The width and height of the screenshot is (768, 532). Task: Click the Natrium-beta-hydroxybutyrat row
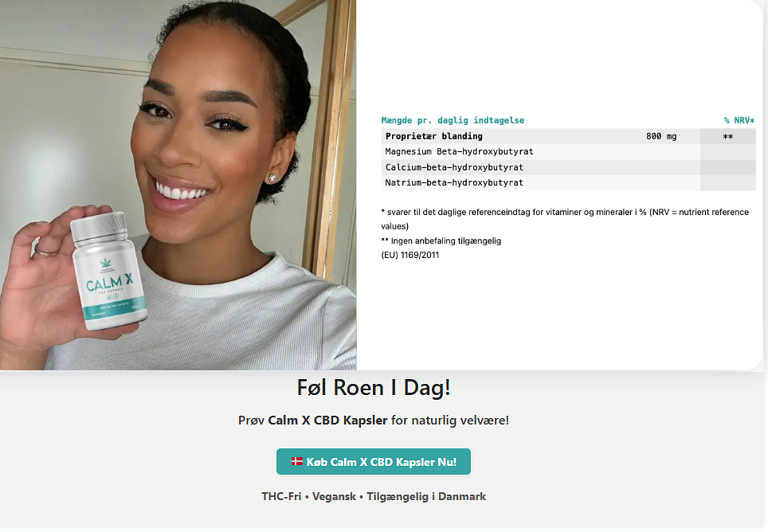click(x=568, y=182)
